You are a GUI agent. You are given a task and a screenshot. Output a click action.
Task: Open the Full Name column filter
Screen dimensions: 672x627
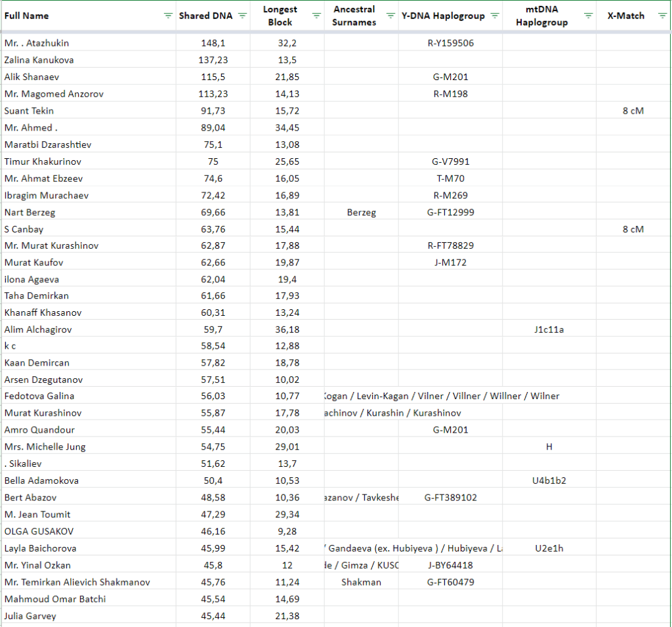pos(168,16)
